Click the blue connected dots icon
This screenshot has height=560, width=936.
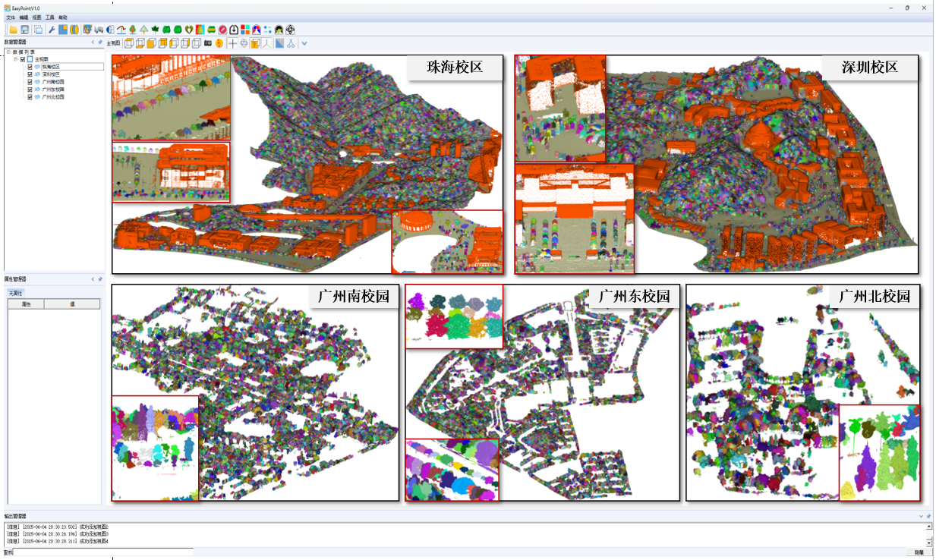tap(267, 30)
